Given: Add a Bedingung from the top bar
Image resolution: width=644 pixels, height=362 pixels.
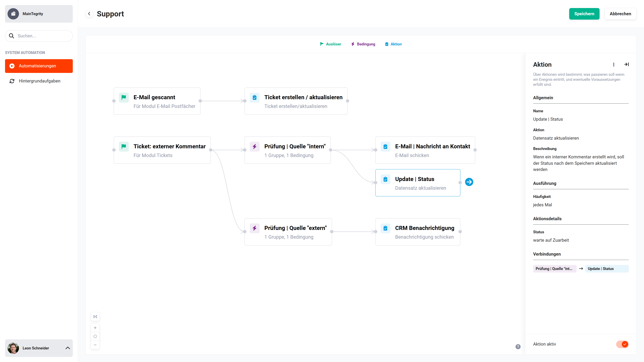Looking at the screenshot, I should pos(363,44).
